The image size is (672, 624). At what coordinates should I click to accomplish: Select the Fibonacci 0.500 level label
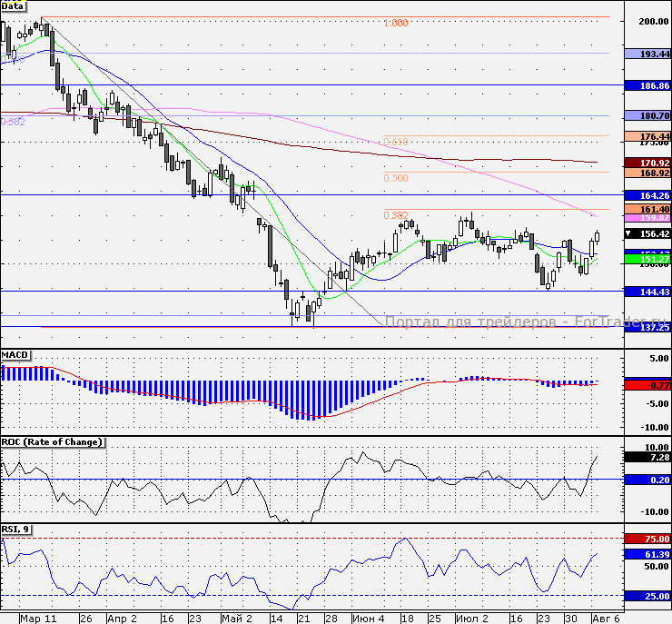click(x=395, y=179)
